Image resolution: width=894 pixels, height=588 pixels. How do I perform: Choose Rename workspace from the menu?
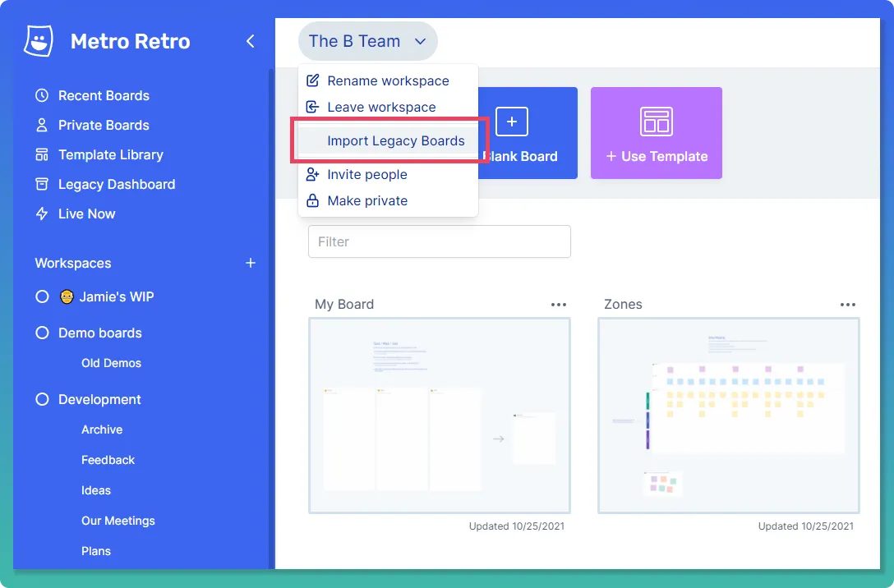pyautogui.click(x=388, y=80)
